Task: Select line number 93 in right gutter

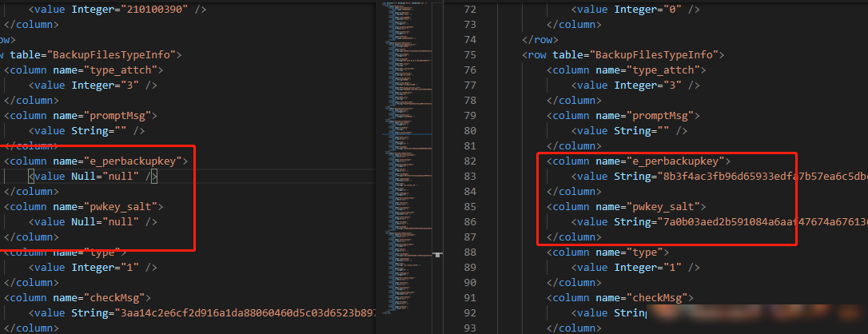Action: tap(470, 328)
